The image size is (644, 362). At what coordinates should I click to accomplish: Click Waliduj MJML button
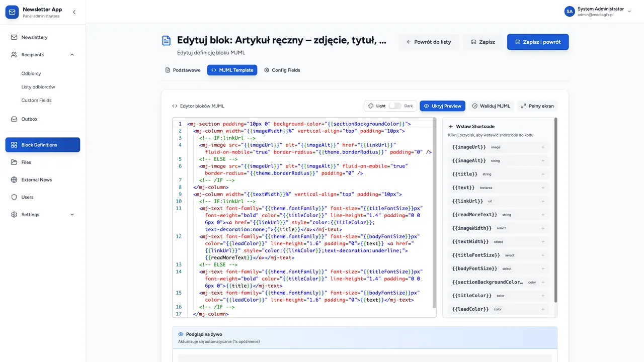(491, 106)
